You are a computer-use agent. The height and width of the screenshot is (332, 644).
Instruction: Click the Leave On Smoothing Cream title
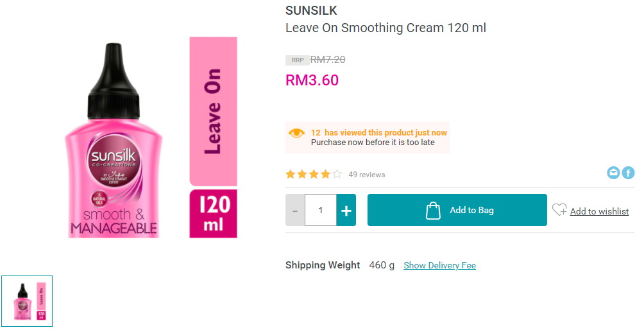pyautogui.click(x=386, y=28)
